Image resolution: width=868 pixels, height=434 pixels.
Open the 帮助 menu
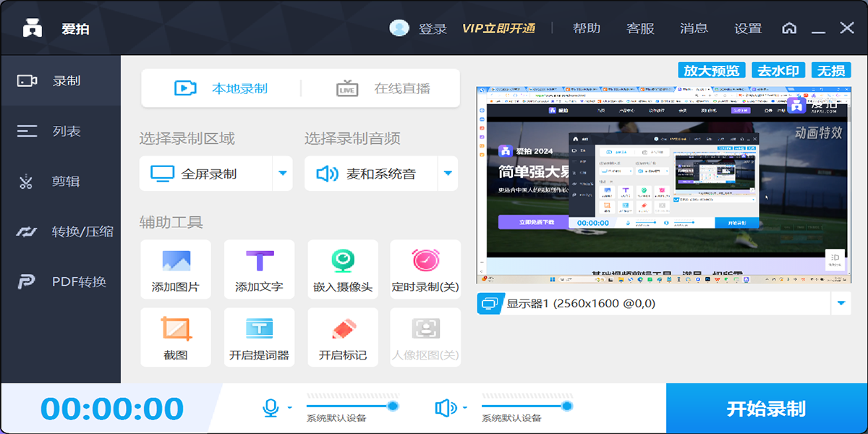pos(587,28)
